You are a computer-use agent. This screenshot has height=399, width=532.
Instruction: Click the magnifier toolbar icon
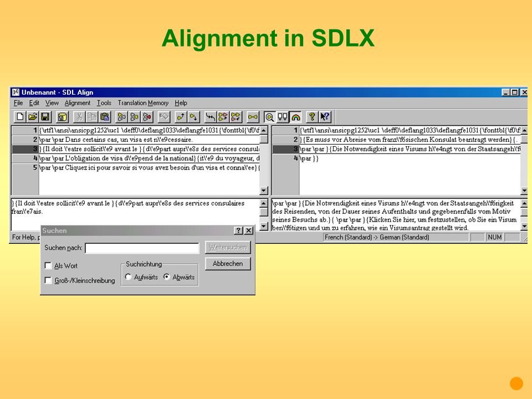click(x=270, y=117)
